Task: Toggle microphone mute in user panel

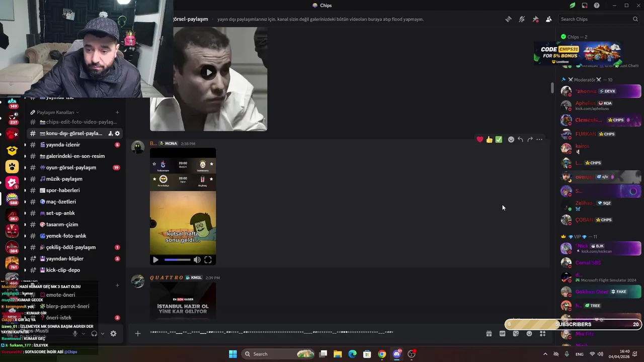Action: pos(75,333)
